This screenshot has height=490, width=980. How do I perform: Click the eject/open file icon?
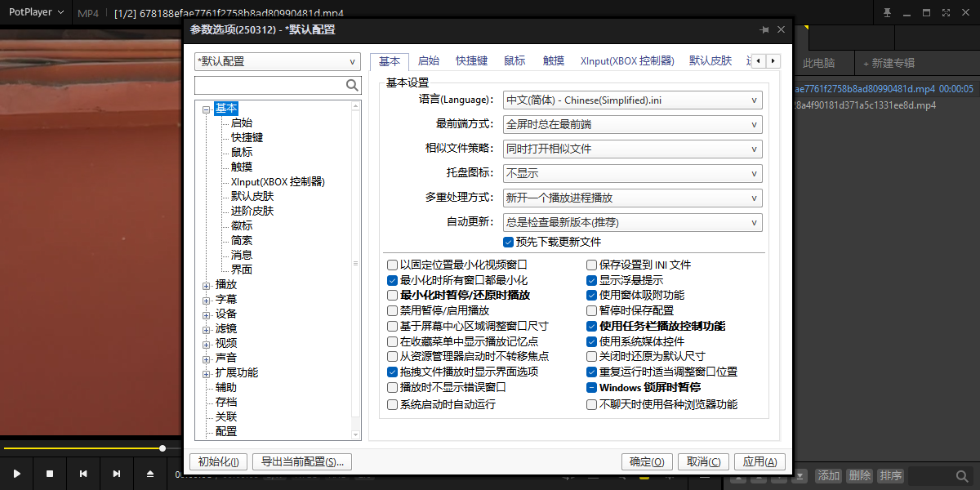150,474
